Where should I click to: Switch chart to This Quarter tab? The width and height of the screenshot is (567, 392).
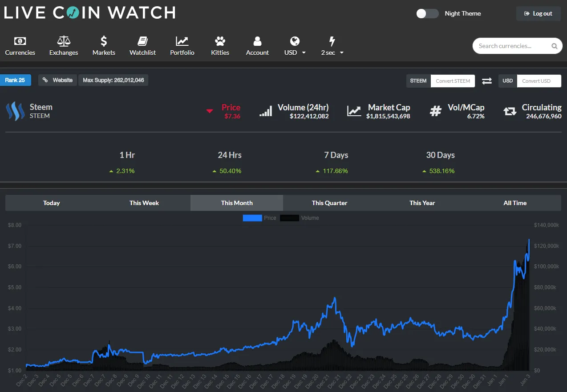[x=329, y=203]
